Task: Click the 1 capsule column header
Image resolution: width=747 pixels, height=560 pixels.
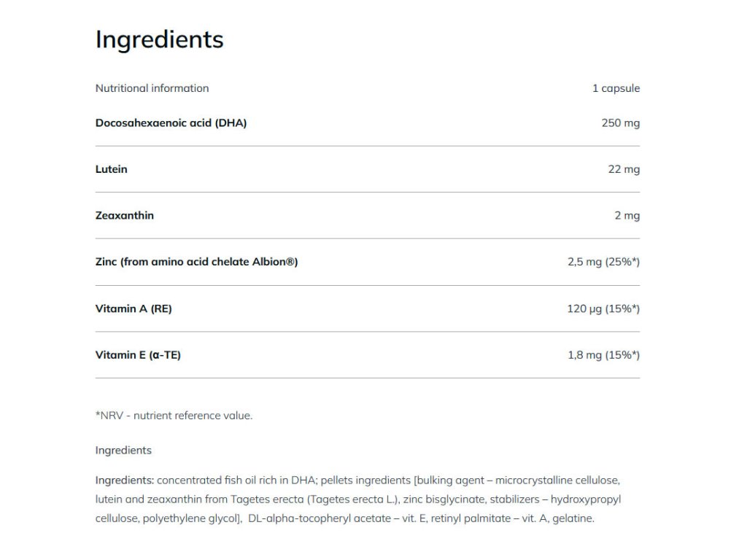Action: [x=616, y=88]
